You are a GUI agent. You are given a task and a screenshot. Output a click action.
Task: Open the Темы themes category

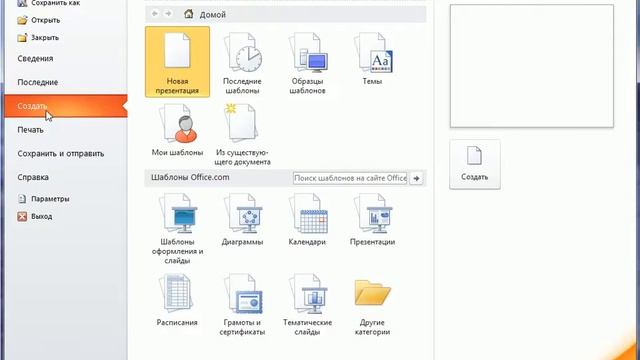click(372, 58)
